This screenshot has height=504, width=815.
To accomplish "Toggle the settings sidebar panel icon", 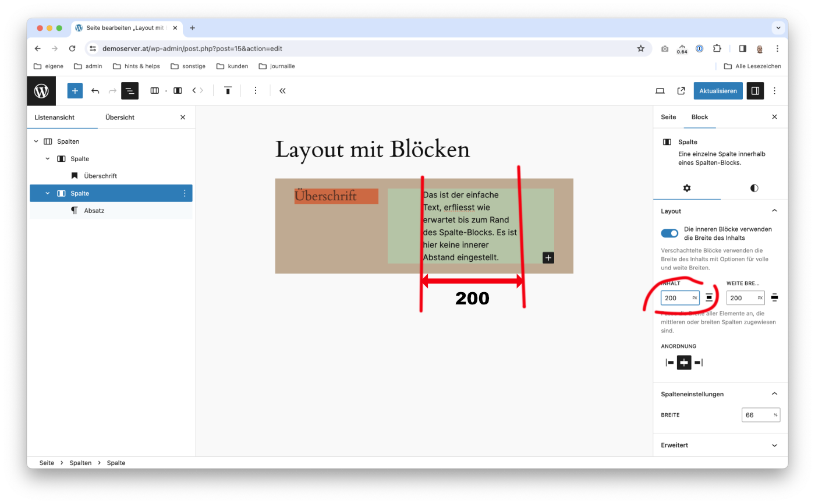I will (x=755, y=91).
